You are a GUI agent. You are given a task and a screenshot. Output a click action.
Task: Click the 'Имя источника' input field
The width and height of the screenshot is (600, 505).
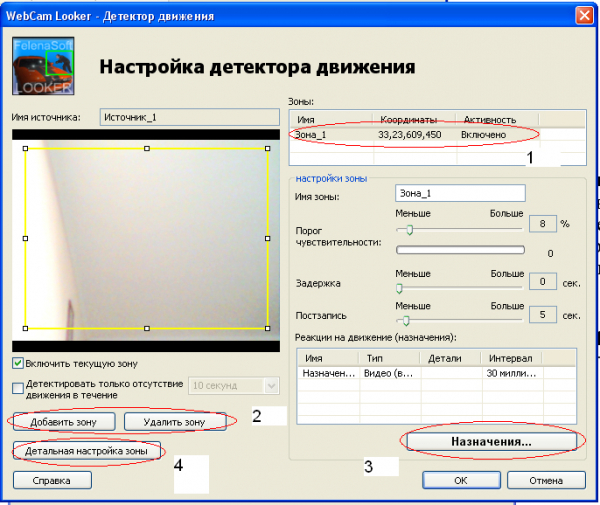(189, 117)
